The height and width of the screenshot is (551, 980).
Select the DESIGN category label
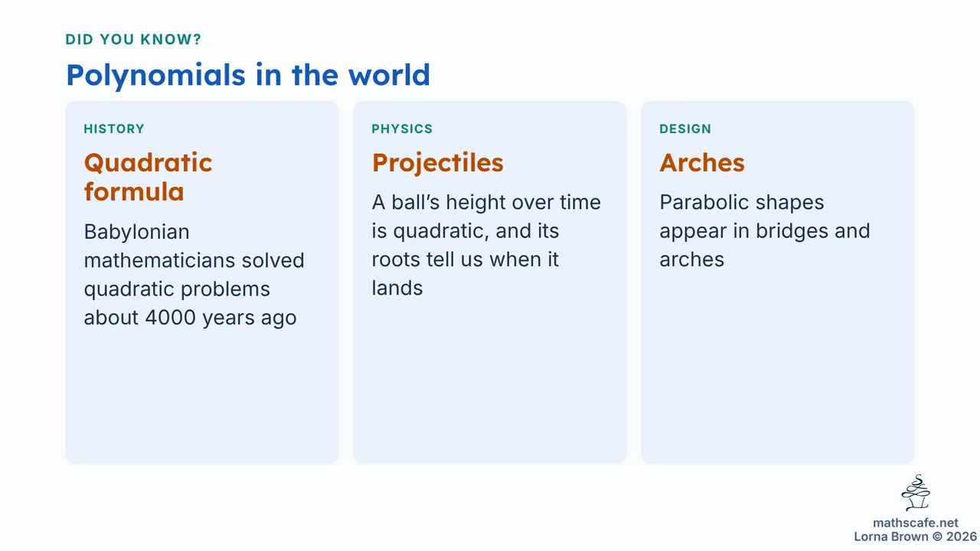click(685, 129)
